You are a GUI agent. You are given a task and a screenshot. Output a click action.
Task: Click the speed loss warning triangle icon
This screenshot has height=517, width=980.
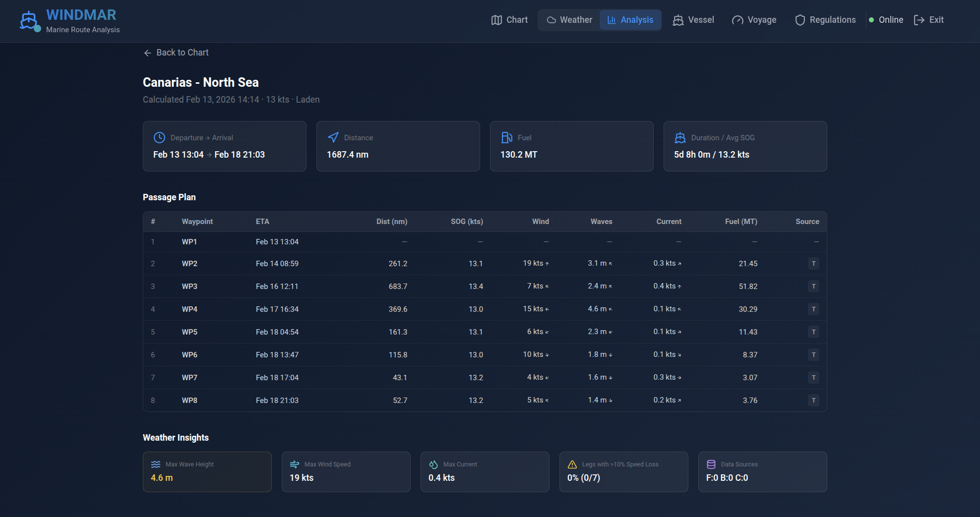[572, 464]
